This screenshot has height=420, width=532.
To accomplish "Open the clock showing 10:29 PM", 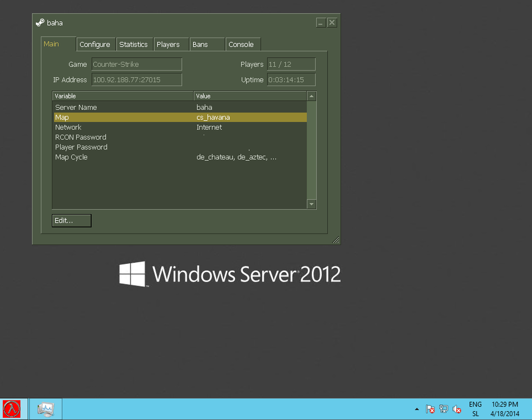I will [505, 409].
